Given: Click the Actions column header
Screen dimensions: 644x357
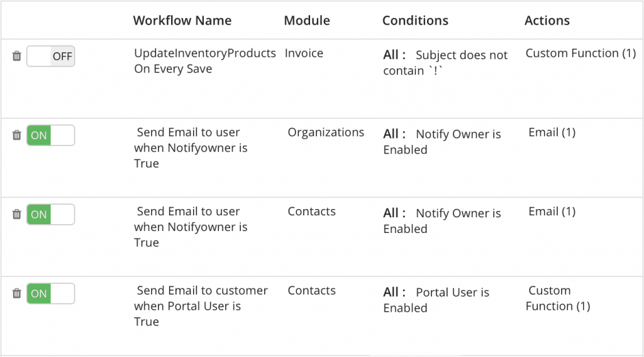Looking at the screenshot, I should pos(547,21).
